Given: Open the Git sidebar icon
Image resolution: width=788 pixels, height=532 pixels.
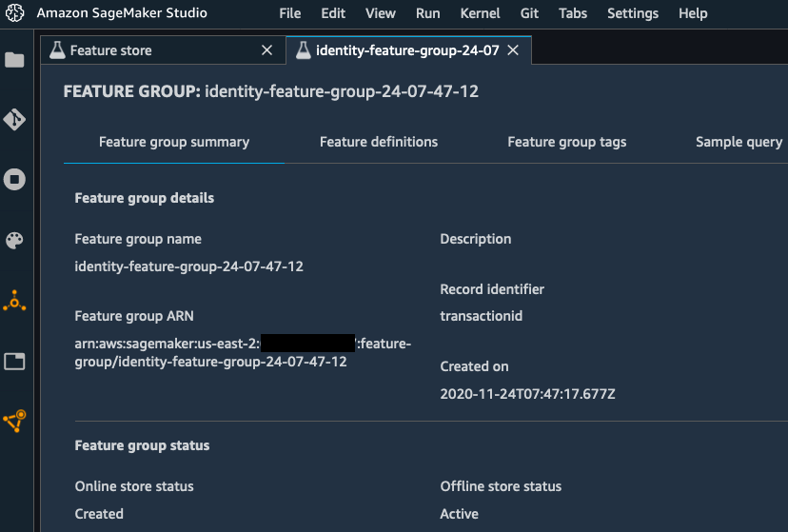Looking at the screenshot, I should click(x=14, y=120).
